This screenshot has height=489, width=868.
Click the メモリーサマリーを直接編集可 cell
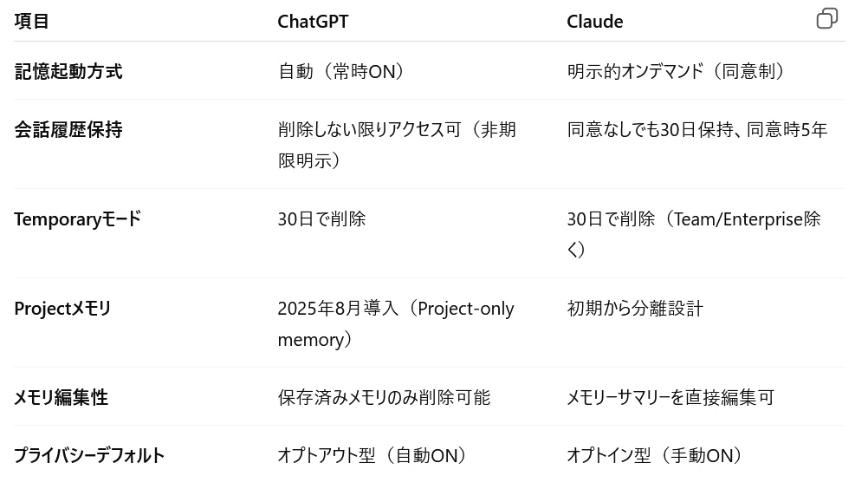pyautogui.click(x=670, y=397)
